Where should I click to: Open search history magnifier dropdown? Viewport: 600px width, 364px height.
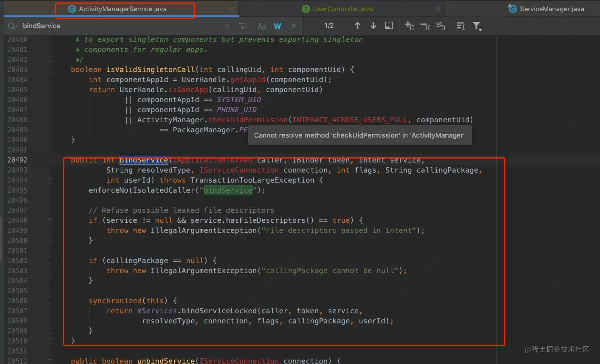pos(12,26)
